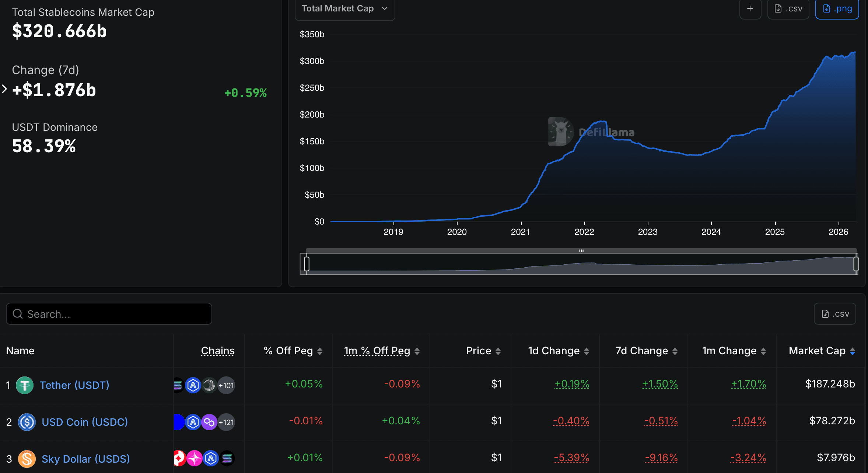Open the Tether (USDT) link
The image size is (868, 473).
(x=74, y=385)
